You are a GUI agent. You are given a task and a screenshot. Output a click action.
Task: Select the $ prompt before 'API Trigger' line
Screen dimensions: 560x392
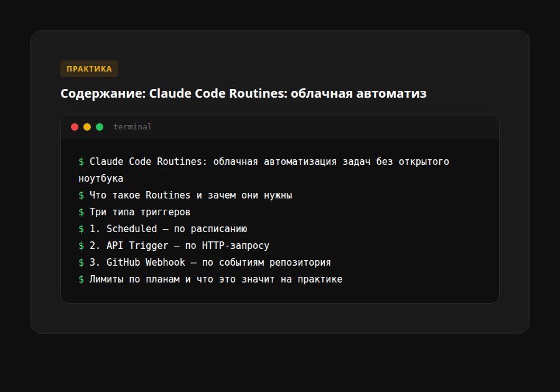click(x=81, y=245)
